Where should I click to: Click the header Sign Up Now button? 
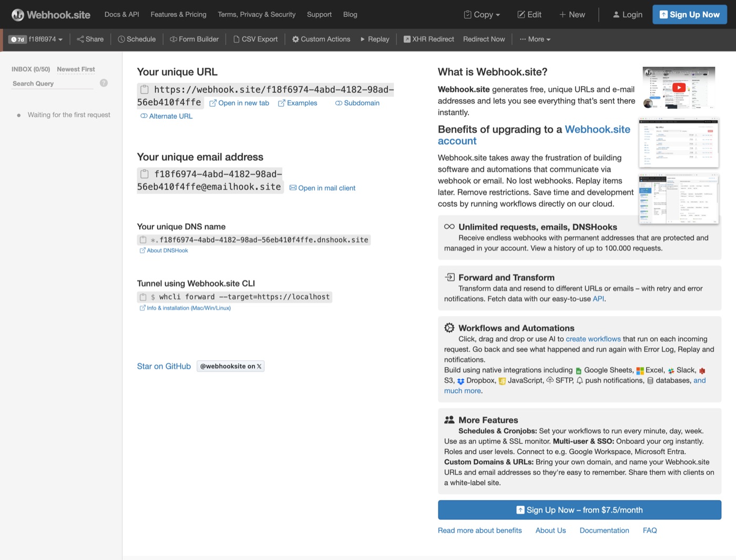click(690, 15)
